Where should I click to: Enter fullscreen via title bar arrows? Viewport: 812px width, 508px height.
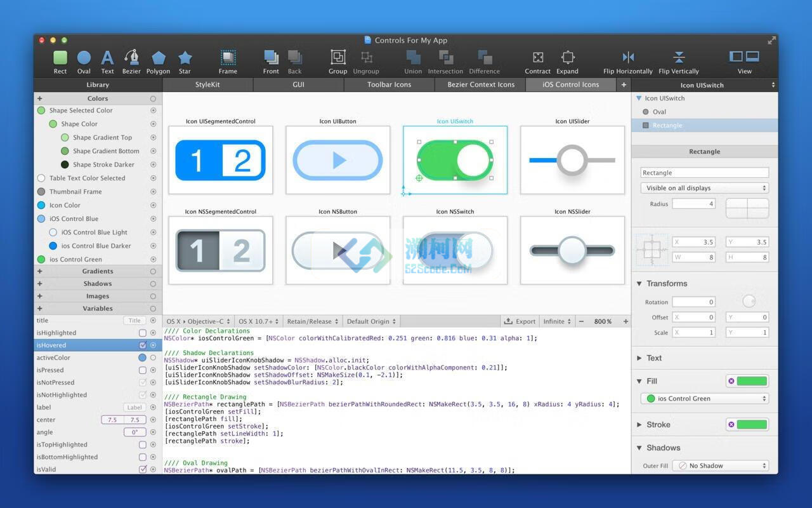tap(771, 40)
